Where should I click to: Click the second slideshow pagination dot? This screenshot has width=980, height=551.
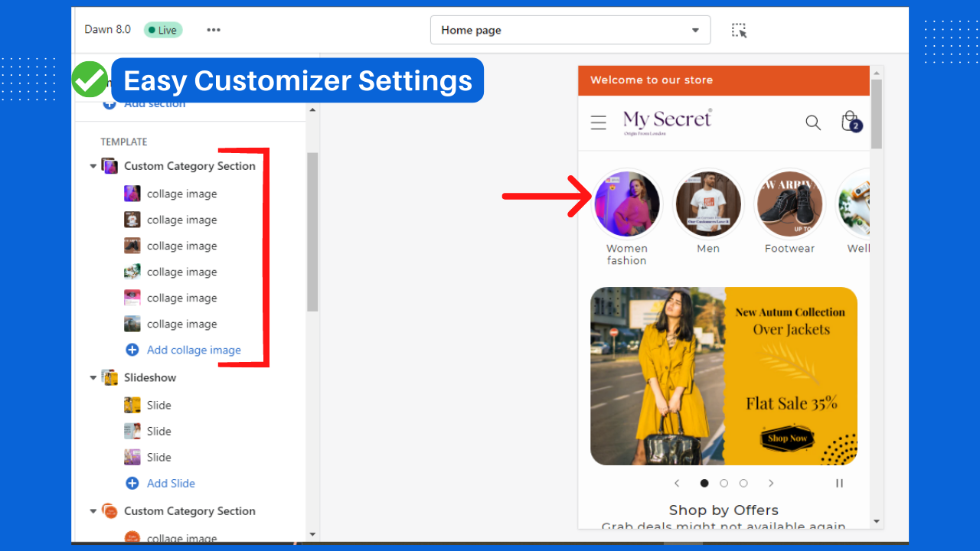(724, 483)
